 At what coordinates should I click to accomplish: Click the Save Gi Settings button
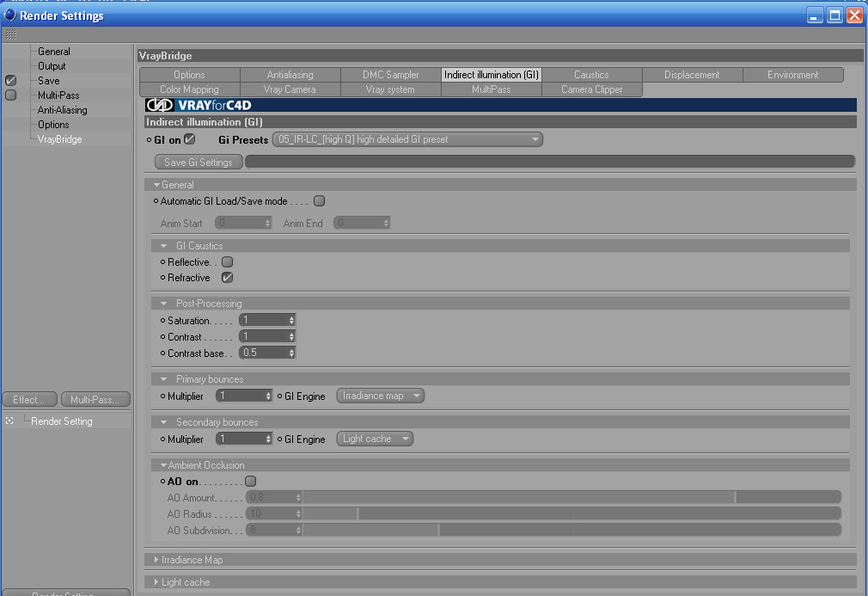[x=199, y=163]
